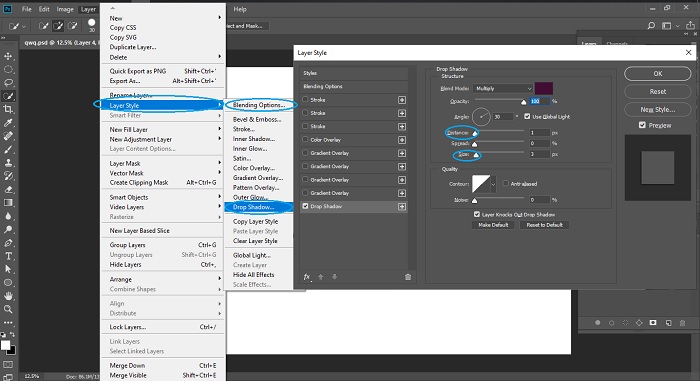Open the Blend Mode Multiply dropdown

pos(503,88)
